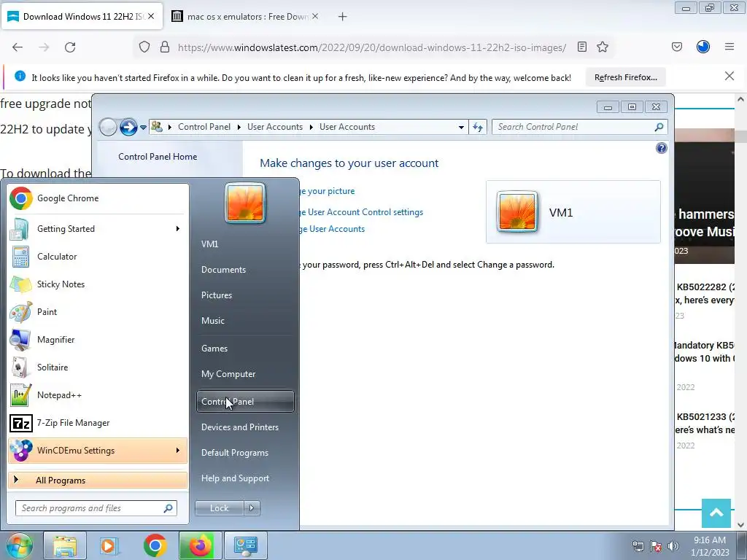Open Control Panel help icon
The height and width of the screenshot is (560, 747).
[x=661, y=148]
